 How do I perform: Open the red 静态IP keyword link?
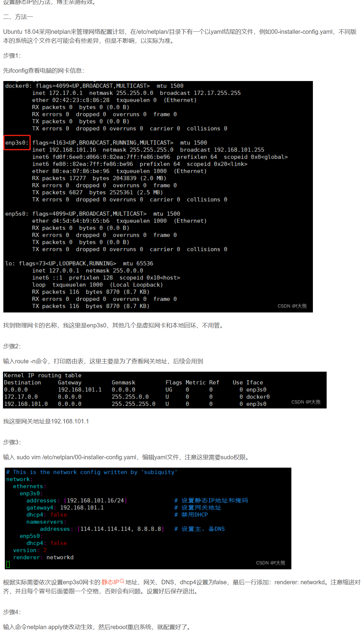[x=110, y=582]
